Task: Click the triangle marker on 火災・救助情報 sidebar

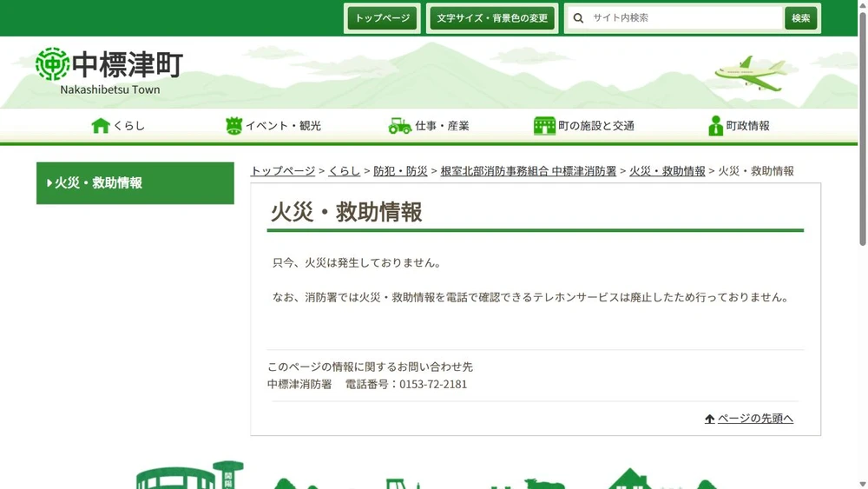Action: point(49,182)
